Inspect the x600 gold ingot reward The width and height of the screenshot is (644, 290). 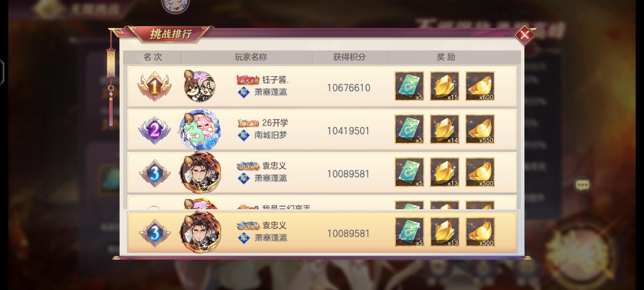(x=480, y=86)
